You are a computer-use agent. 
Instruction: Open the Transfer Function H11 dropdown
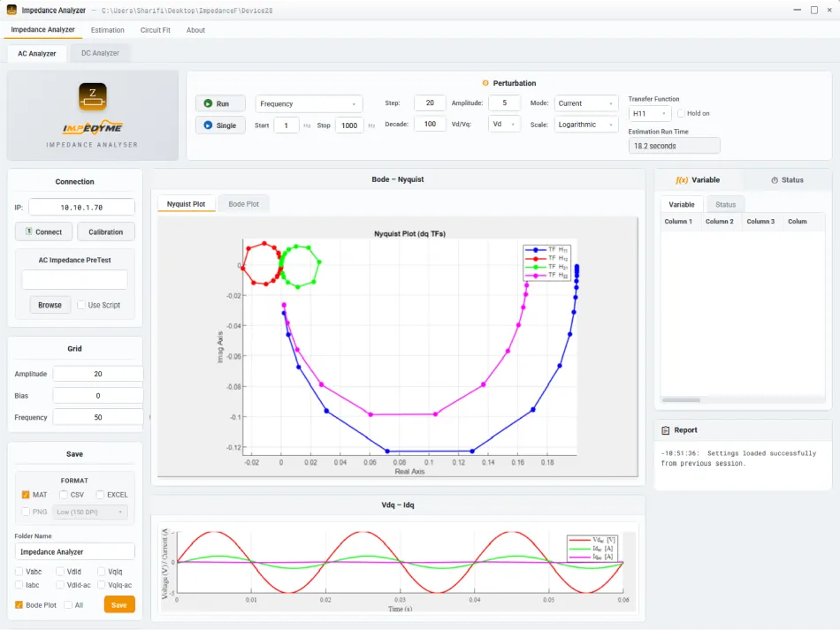click(649, 113)
